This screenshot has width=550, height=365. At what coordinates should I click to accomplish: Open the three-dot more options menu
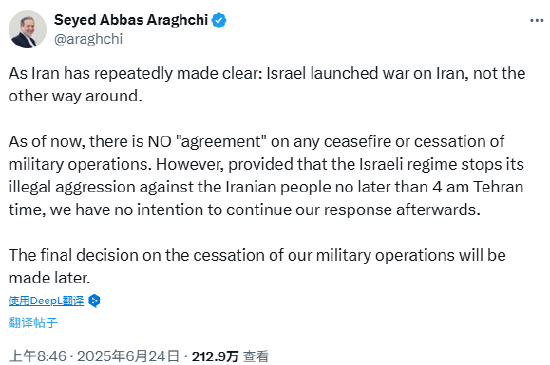tap(536, 21)
